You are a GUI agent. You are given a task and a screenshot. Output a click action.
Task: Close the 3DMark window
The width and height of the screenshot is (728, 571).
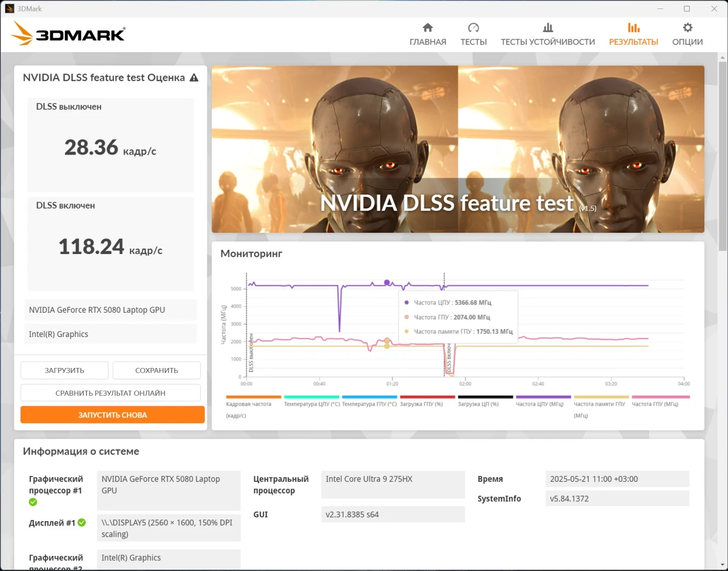coord(714,8)
